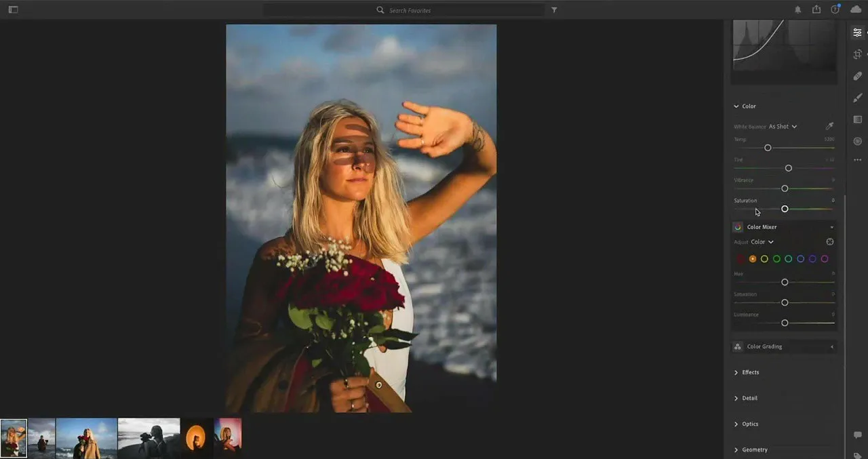Click the share/export icon
The image size is (868, 459).
point(816,9)
